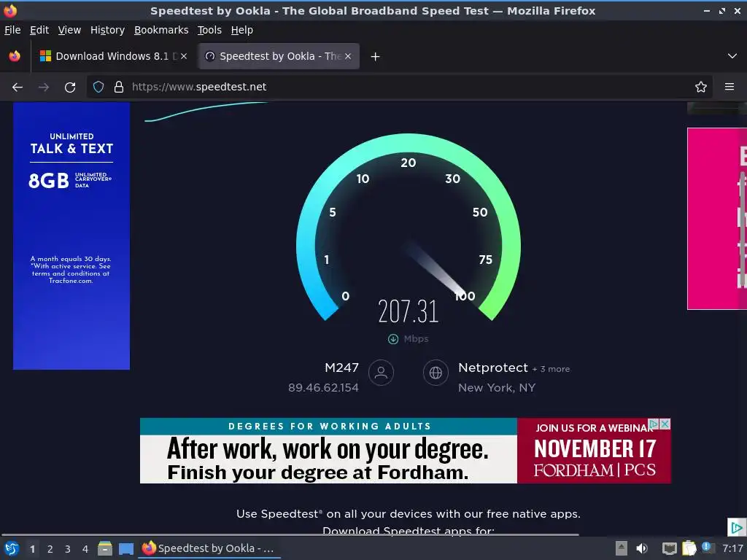747x560 pixels.
Task: Open the Fordham degree banner ad
Action: pyautogui.click(x=406, y=451)
